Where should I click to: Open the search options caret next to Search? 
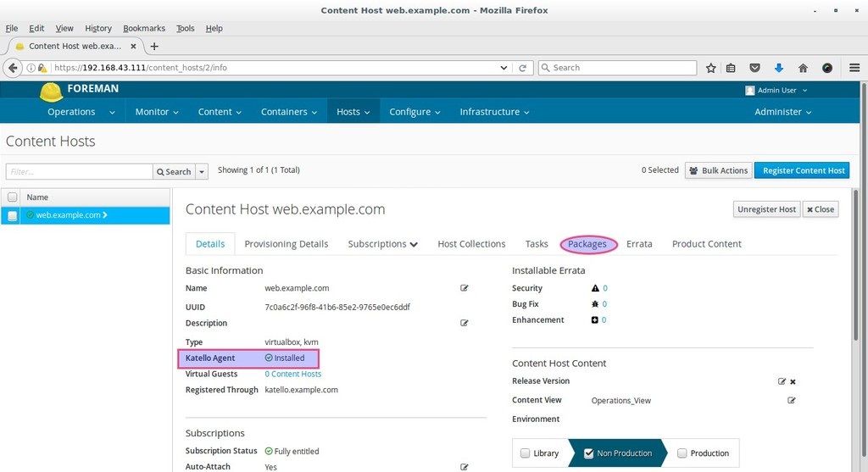click(202, 171)
